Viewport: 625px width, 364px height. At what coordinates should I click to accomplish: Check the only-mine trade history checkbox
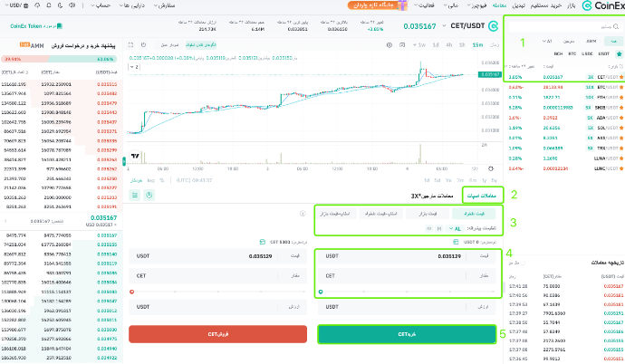pos(523,263)
